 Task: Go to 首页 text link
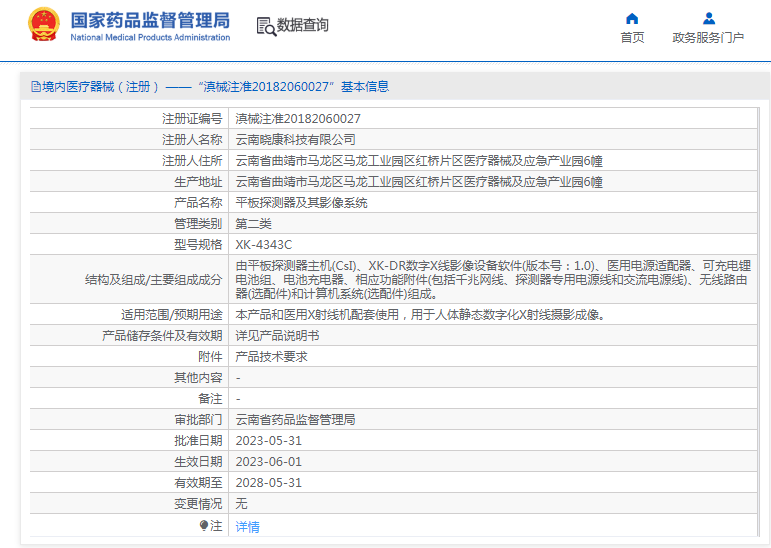[x=632, y=37]
